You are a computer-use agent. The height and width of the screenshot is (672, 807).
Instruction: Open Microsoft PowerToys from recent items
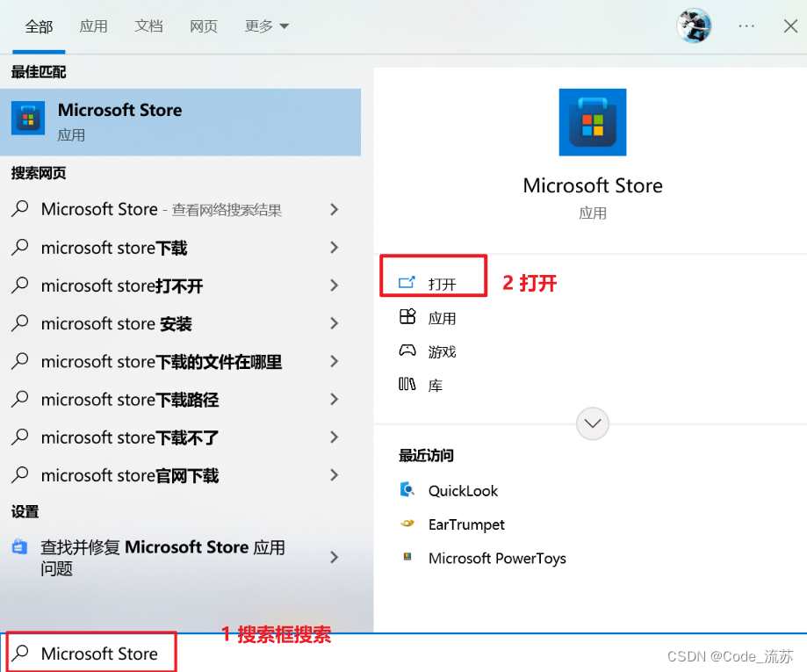click(x=497, y=558)
